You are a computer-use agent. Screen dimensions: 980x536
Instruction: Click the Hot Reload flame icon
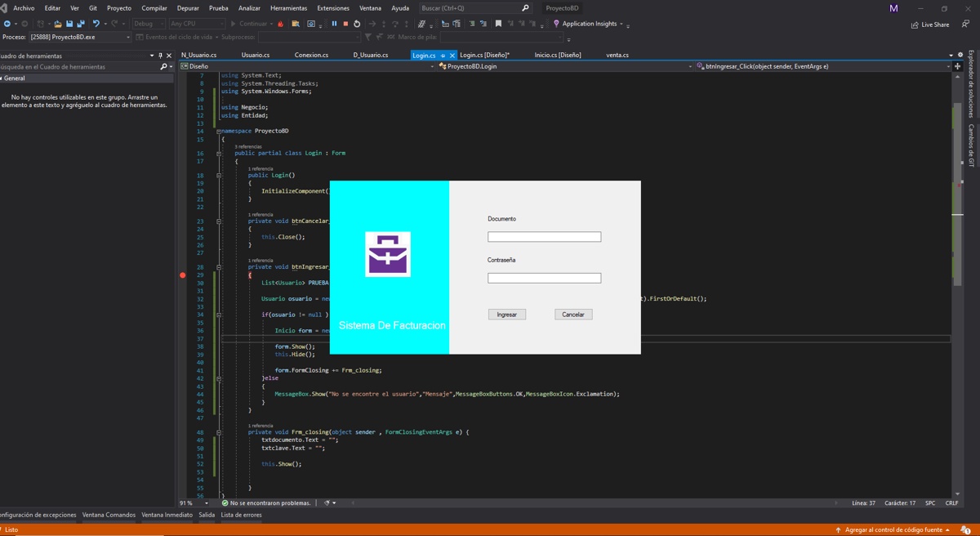281,24
